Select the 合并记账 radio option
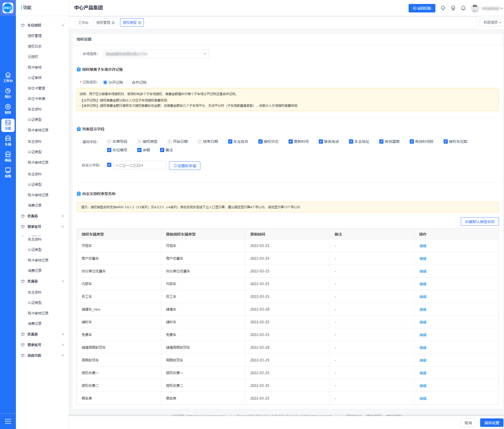This screenshot has width=504, height=429. (x=129, y=82)
